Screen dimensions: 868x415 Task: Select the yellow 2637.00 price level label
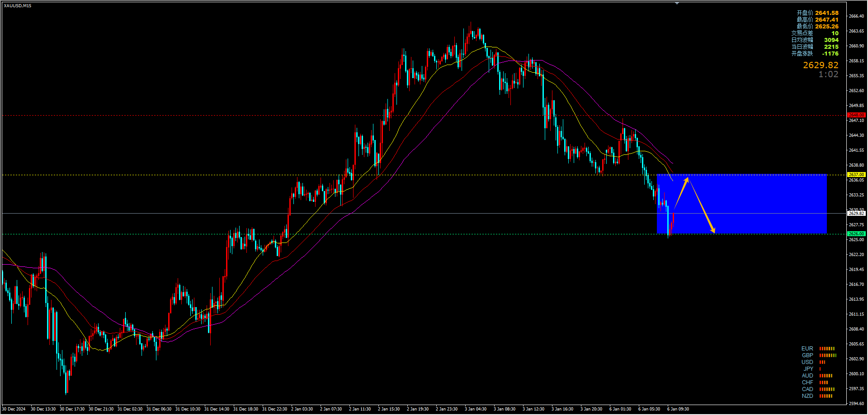(x=856, y=175)
